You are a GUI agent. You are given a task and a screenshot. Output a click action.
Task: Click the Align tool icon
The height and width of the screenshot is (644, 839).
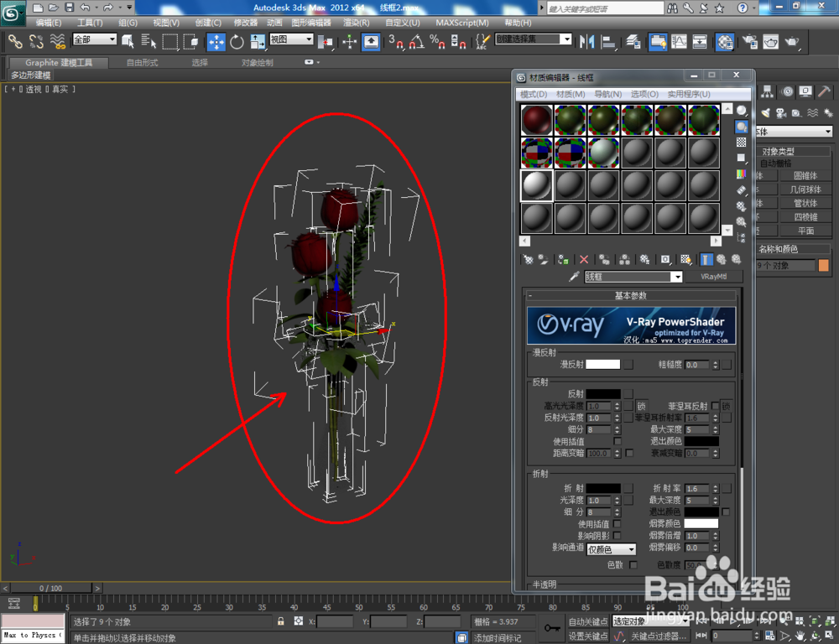click(x=608, y=41)
